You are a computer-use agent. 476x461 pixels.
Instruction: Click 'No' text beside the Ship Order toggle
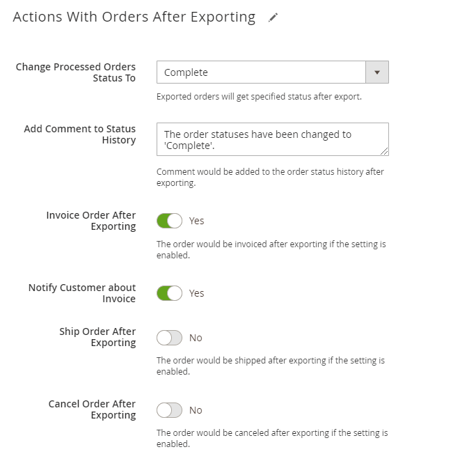click(x=196, y=338)
